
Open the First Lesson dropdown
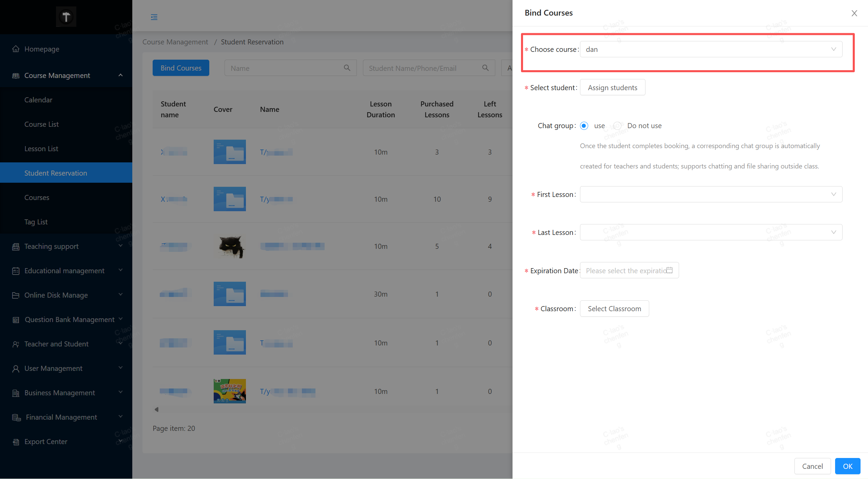tap(711, 194)
